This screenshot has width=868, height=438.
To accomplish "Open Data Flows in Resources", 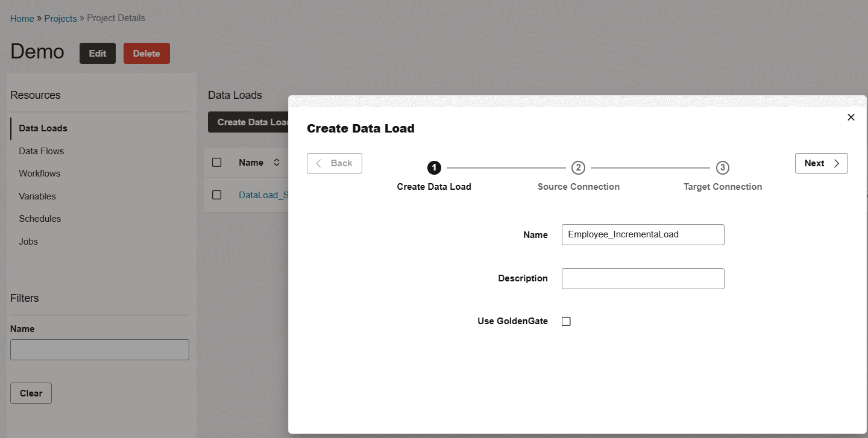I will (42, 151).
